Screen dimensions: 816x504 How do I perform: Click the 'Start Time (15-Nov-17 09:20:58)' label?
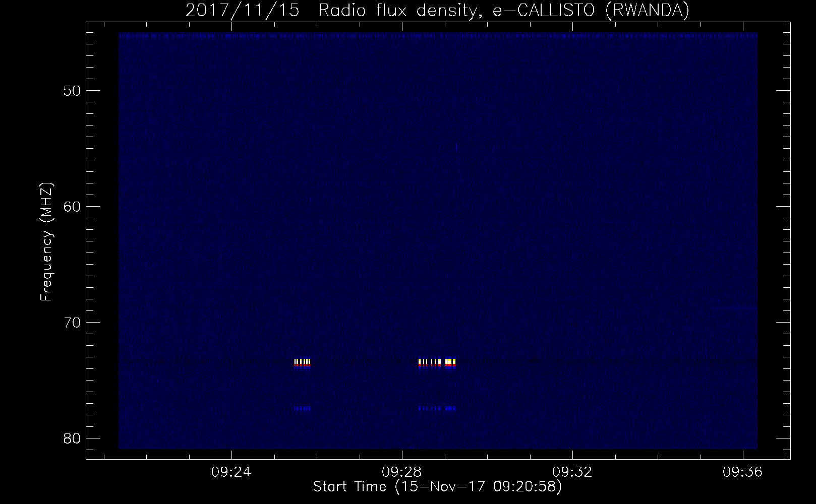tap(437, 487)
